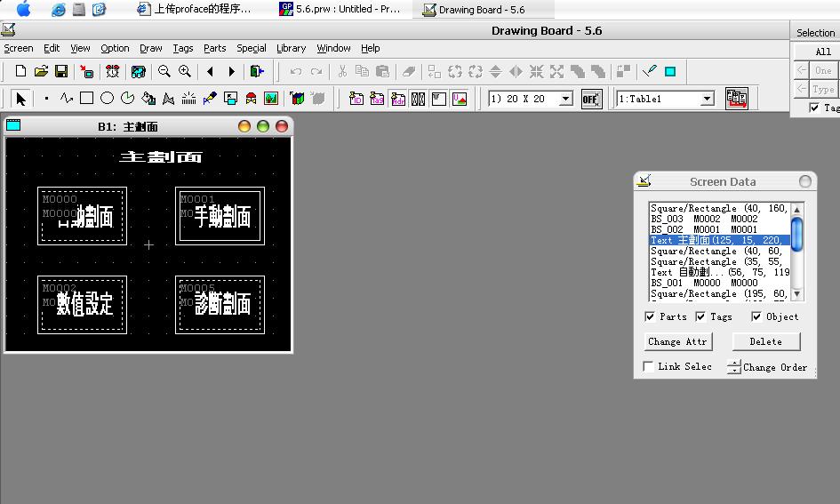Screen dimensions: 840x504
Task: Open an existing file with folder icon
Action: [41, 71]
